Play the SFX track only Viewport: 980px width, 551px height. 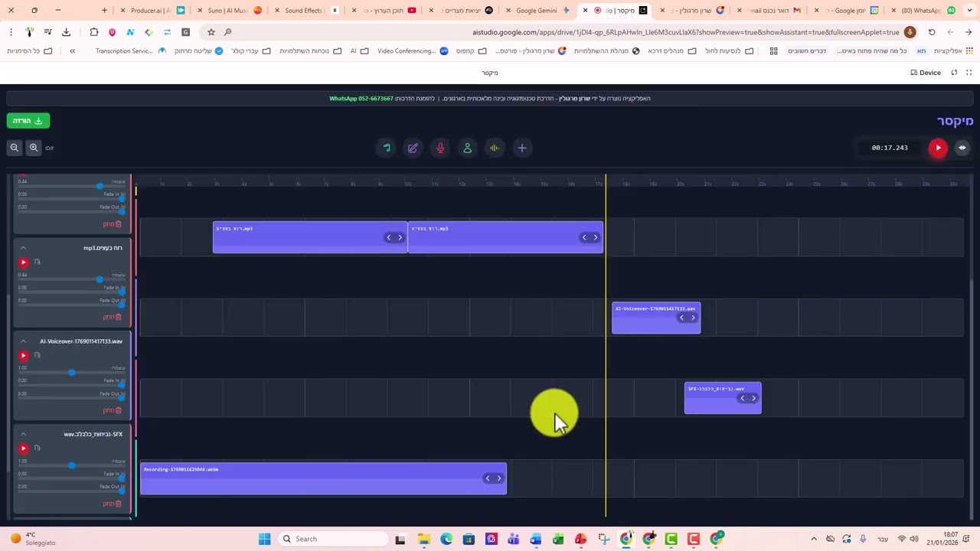23,448
